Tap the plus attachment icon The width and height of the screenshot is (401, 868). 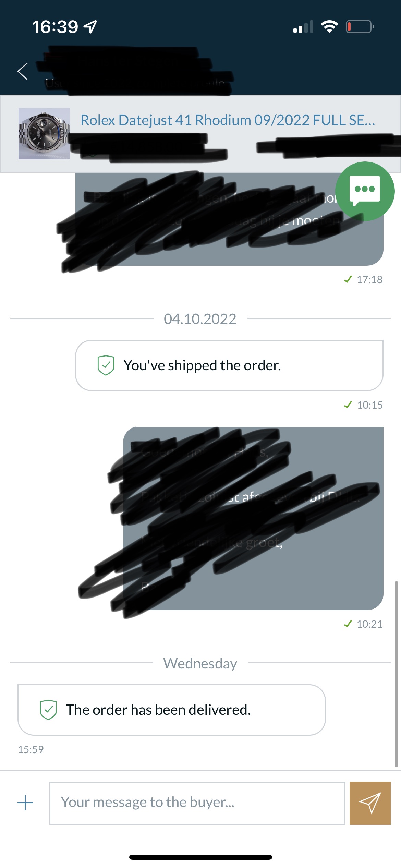click(25, 803)
